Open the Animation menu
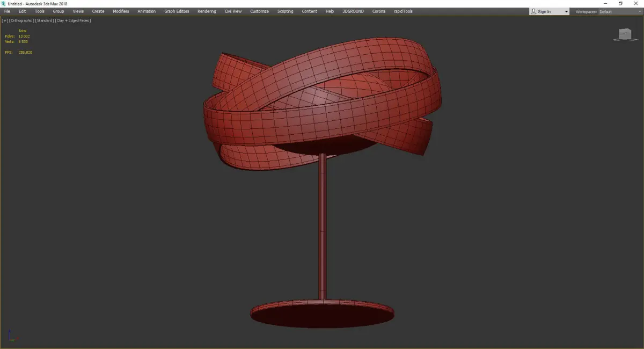 click(x=147, y=11)
